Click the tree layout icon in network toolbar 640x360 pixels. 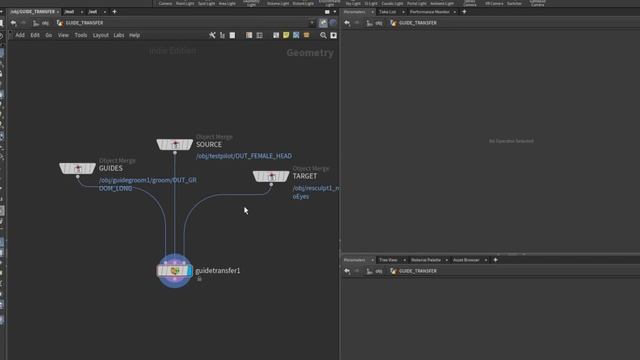[222, 36]
